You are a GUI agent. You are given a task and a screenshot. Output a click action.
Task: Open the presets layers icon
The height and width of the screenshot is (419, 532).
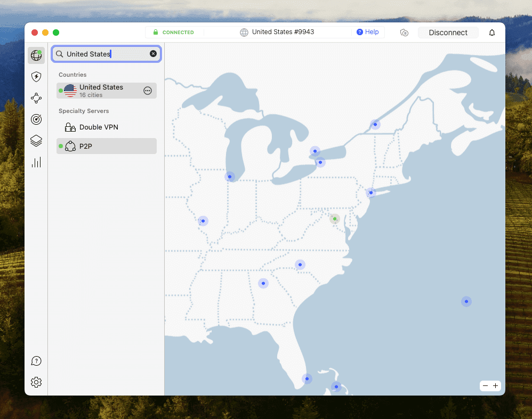click(x=36, y=140)
